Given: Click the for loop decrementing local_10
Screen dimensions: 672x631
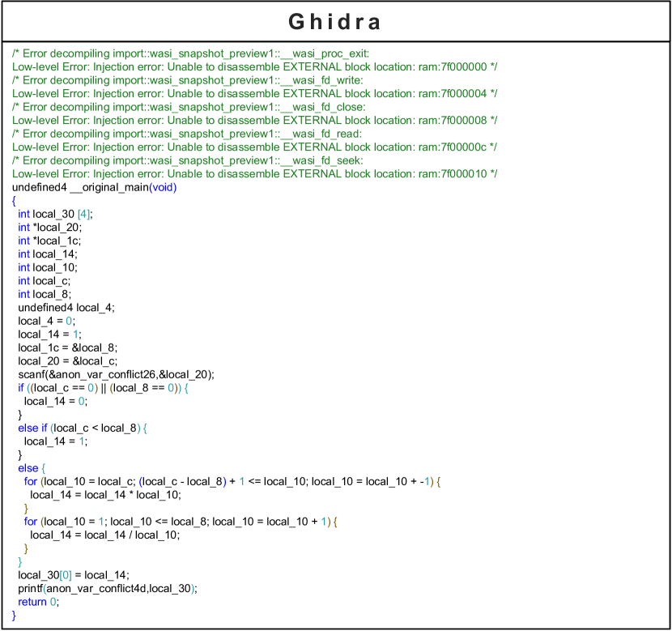Looking at the screenshot, I should (232, 481).
